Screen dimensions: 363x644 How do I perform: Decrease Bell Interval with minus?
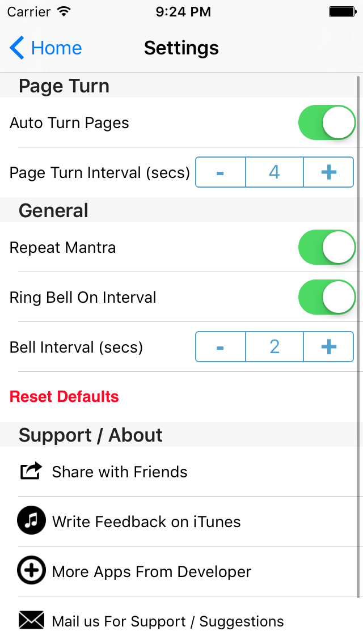221,347
